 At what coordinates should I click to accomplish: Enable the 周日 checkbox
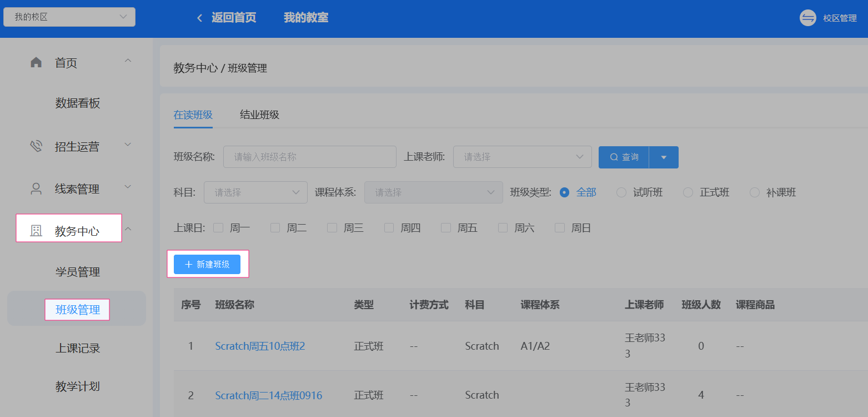pos(559,227)
